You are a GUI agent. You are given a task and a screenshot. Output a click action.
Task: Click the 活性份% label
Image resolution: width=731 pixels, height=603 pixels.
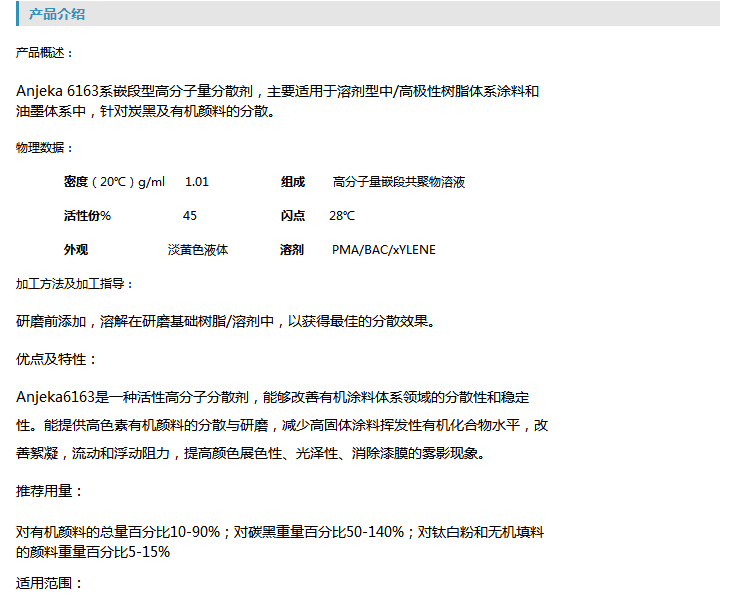tap(88, 216)
